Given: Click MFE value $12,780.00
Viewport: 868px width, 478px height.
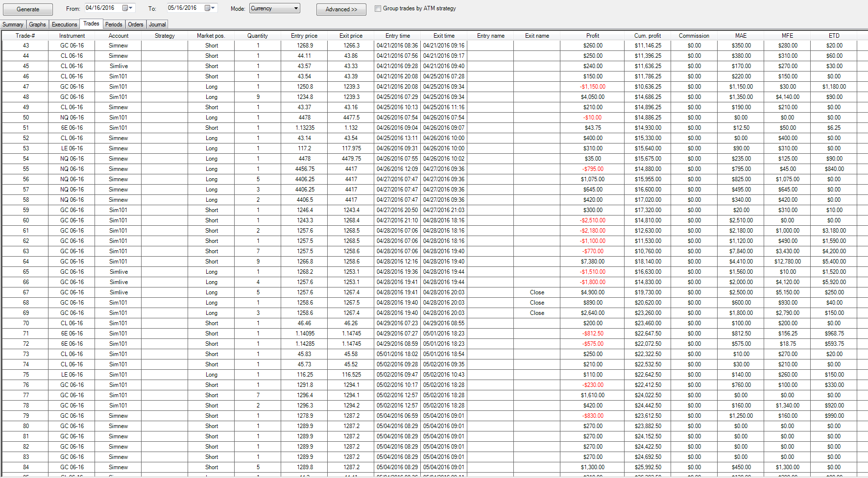Looking at the screenshot, I should pyautogui.click(x=788, y=262).
